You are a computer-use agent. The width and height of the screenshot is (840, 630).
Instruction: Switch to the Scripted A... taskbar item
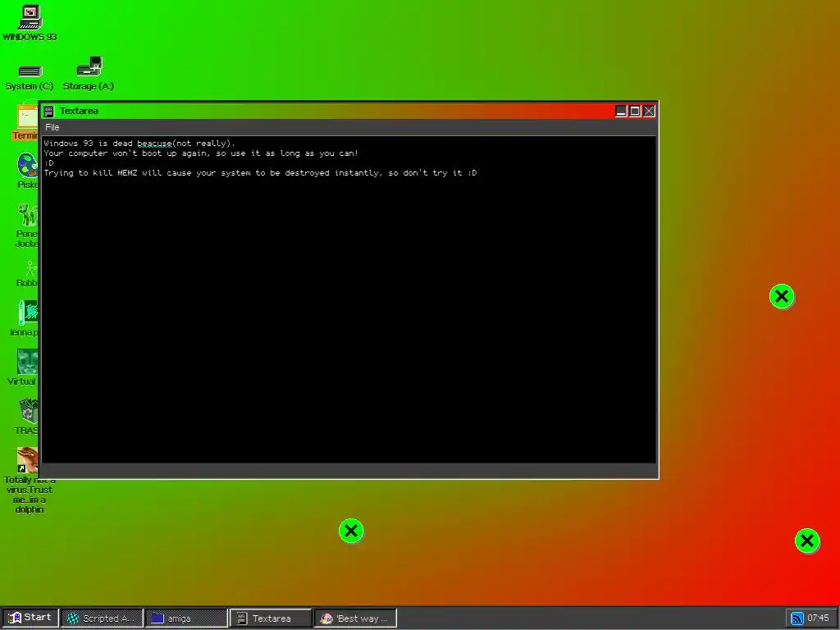tap(102, 619)
